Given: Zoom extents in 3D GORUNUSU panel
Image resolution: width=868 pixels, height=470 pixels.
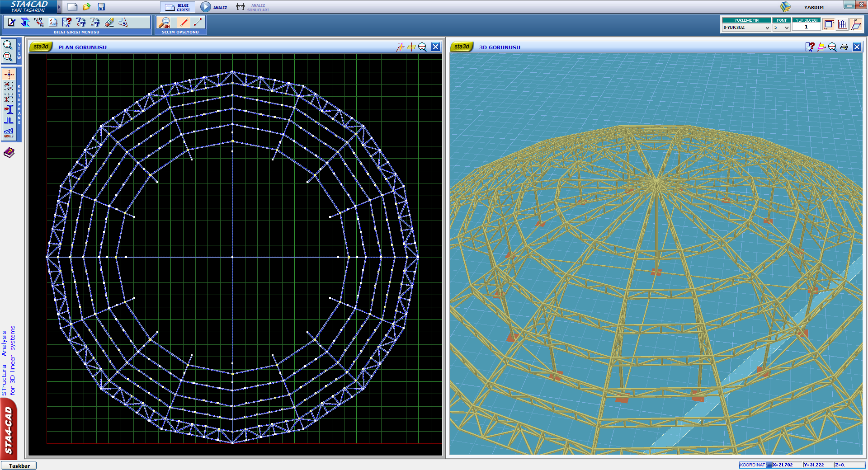Looking at the screenshot, I should pos(833,47).
